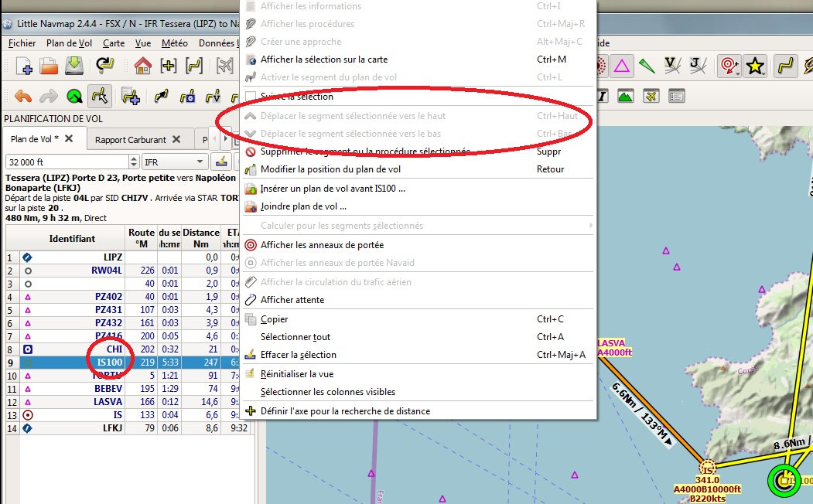Click the bracketed yellow plus center icon
The width and height of the screenshot is (813, 504).
(168, 66)
